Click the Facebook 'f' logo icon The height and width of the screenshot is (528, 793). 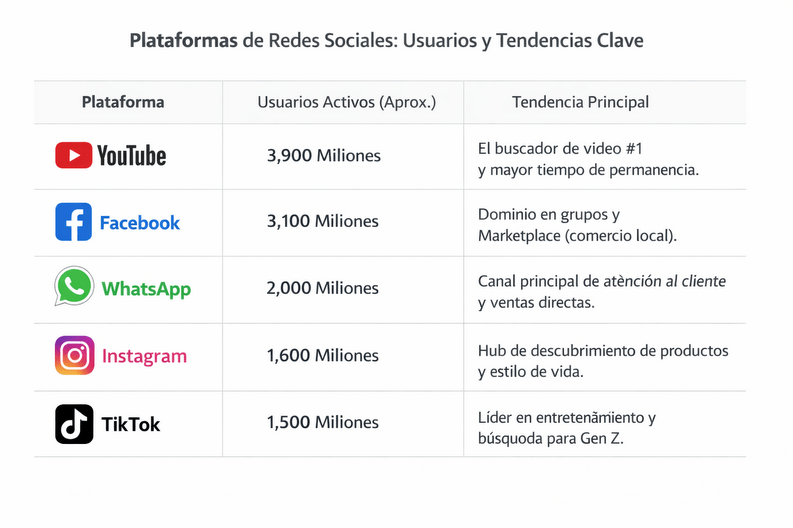[x=73, y=222]
